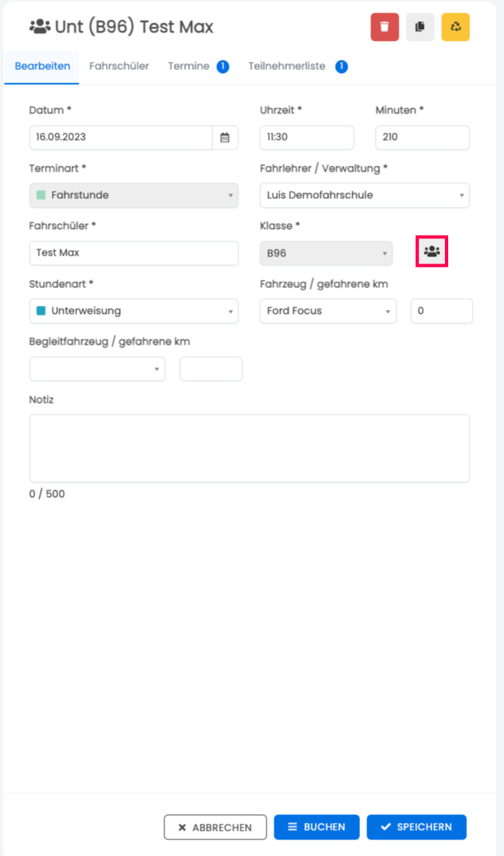Click the red trash delete icon
Image resolution: width=504 pixels, height=856 pixels.
coord(384,27)
